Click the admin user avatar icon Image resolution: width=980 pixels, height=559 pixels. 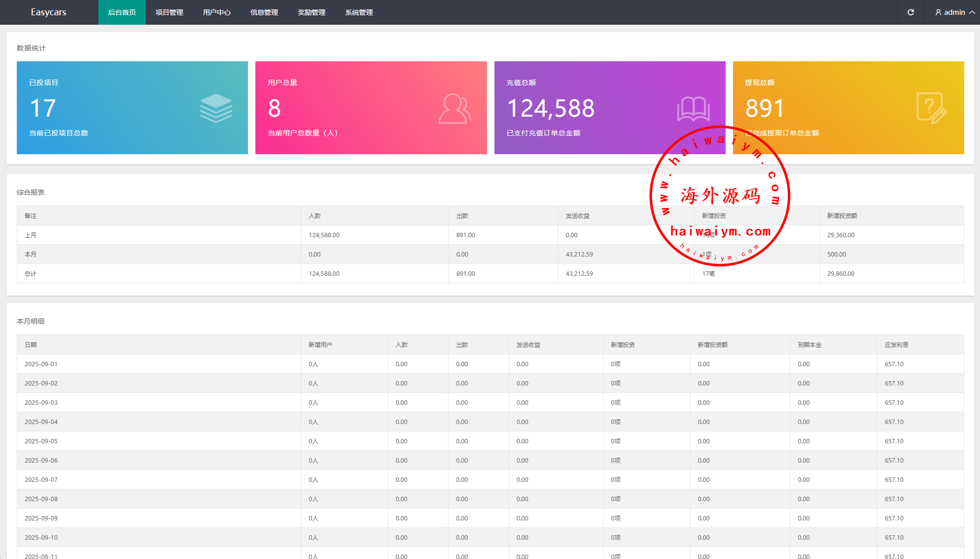pos(938,12)
